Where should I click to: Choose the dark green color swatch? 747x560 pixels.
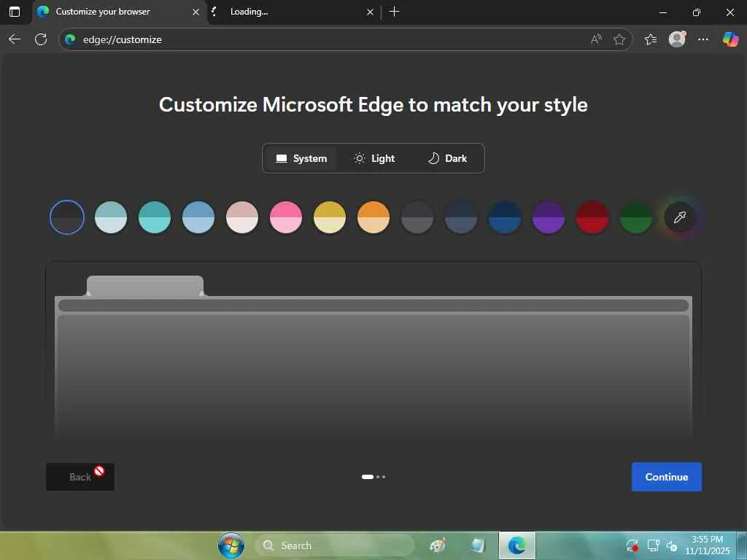(636, 217)
